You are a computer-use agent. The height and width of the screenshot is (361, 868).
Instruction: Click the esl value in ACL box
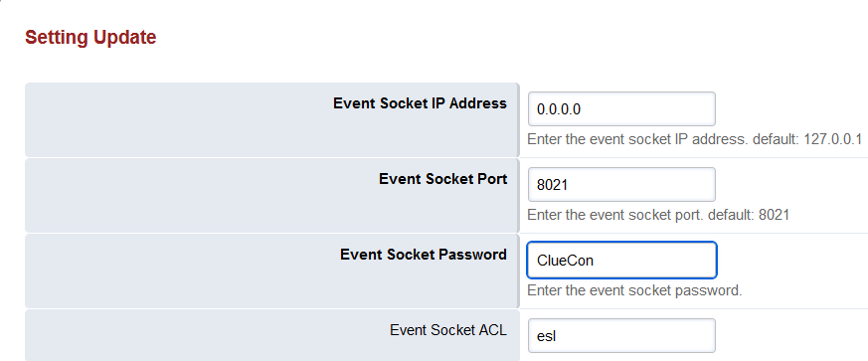(546, 335)
